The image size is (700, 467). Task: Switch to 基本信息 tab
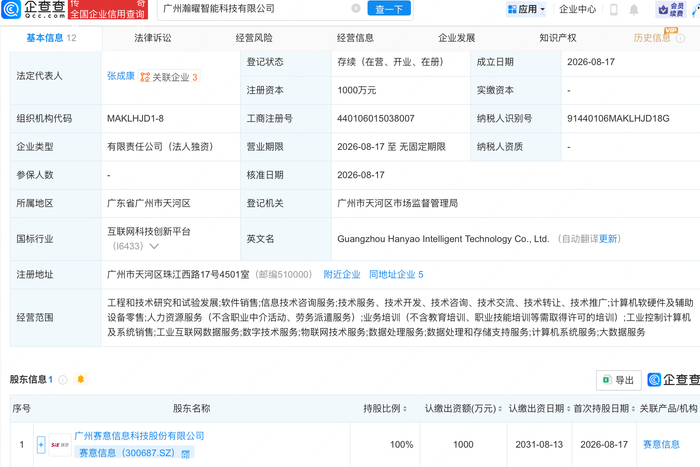[51, 38]
